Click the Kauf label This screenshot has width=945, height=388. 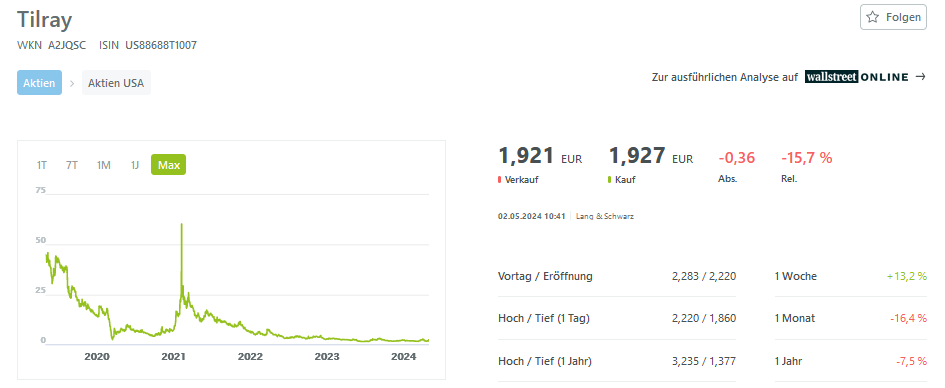(626, 180)
